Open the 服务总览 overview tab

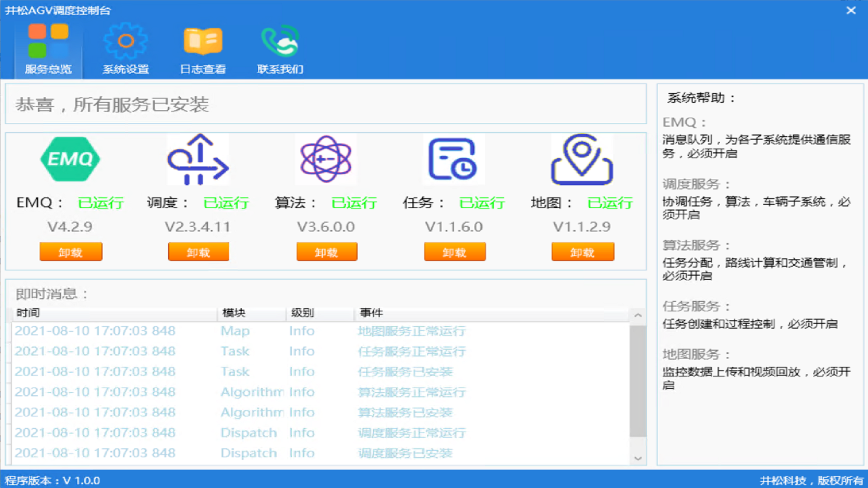pos(48,50)
